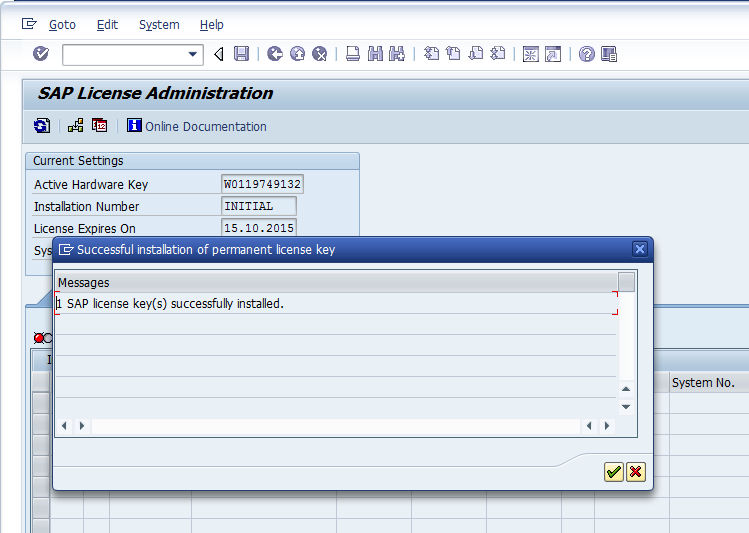Viewport: 749px width, 533px height.
Task: Open the System menu
Action: point(159,24)
